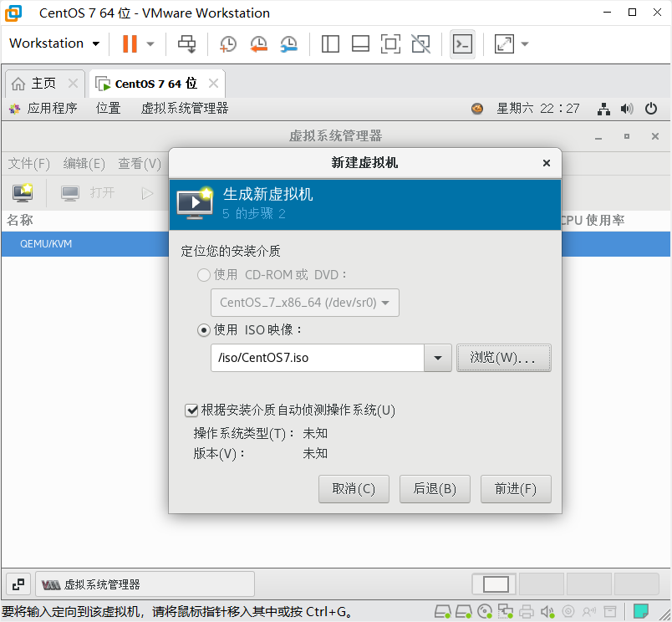Viewport: 672px width, 622px height.
Task: Revert virtual machine to previous snapshot
Action: point(258,43)
